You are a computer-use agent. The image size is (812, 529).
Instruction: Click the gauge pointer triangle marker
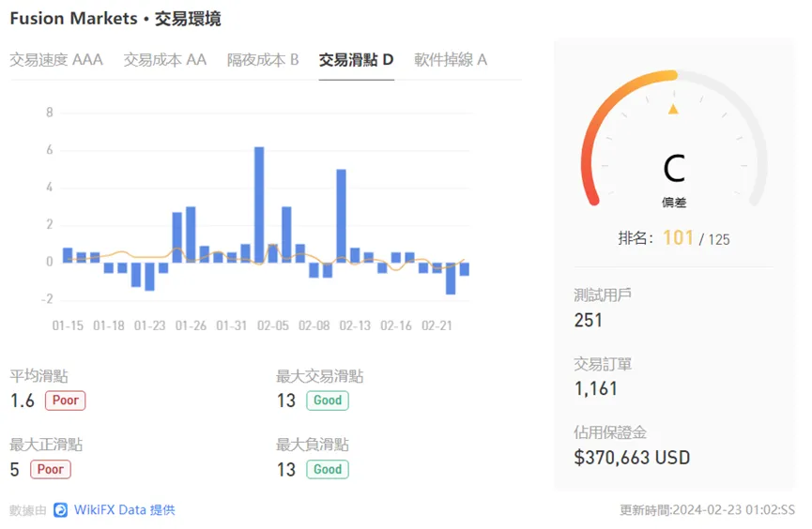click(673, 109)
